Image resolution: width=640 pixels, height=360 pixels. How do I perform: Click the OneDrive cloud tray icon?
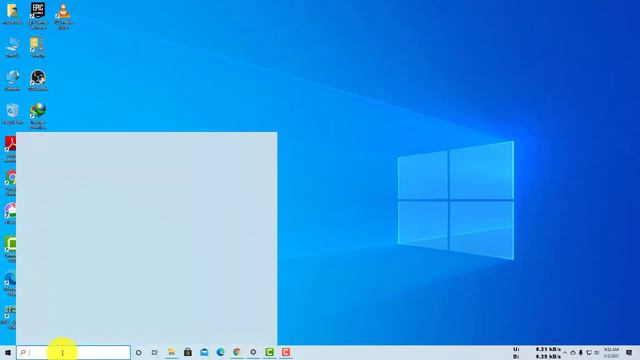[x=573, y=353]
